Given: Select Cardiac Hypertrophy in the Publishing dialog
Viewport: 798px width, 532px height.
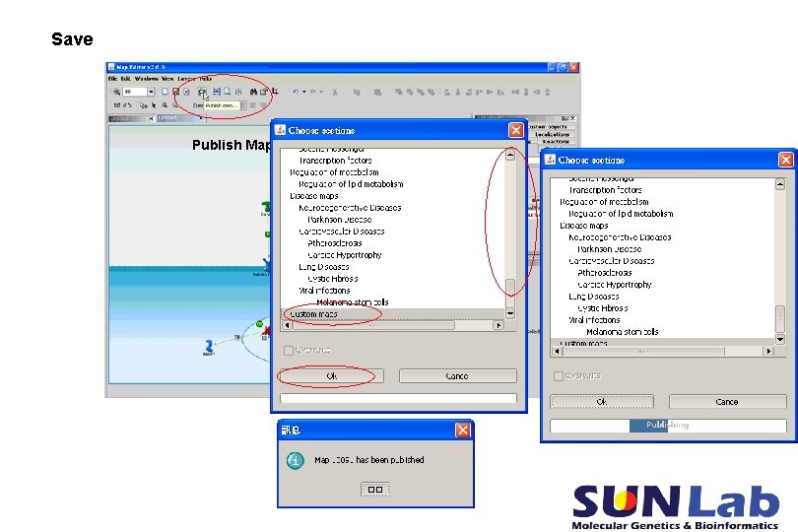Looking at the screenshot, I should click(x=615, y=285).
